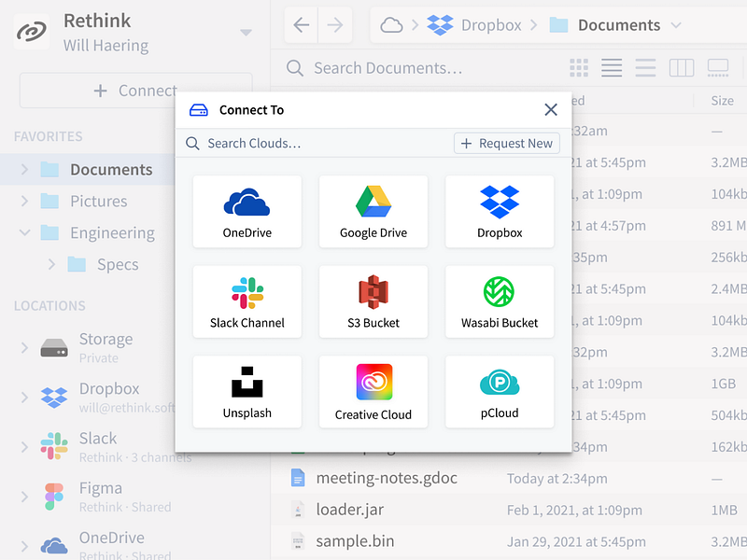Select the Pictures favorite
The width and height of the screenshot is (747, 560).
pyautogui.click(x=99, y=201)
